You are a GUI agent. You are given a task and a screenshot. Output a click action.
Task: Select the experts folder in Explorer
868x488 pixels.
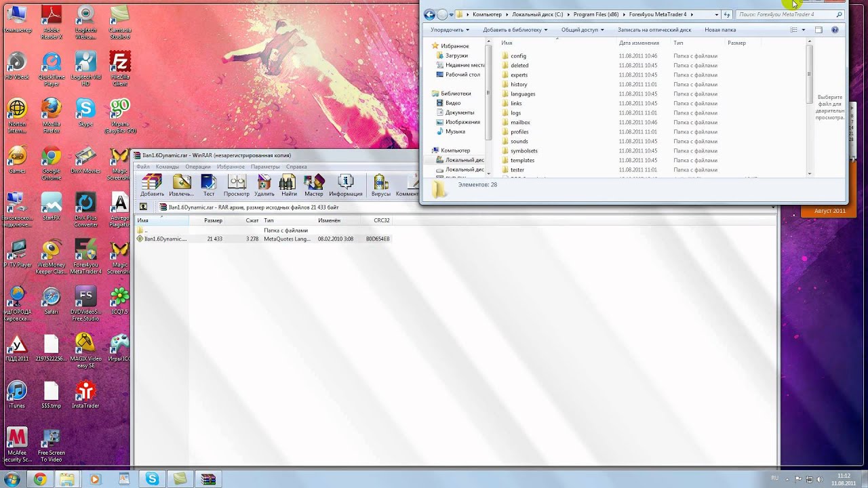click(519, 75)
